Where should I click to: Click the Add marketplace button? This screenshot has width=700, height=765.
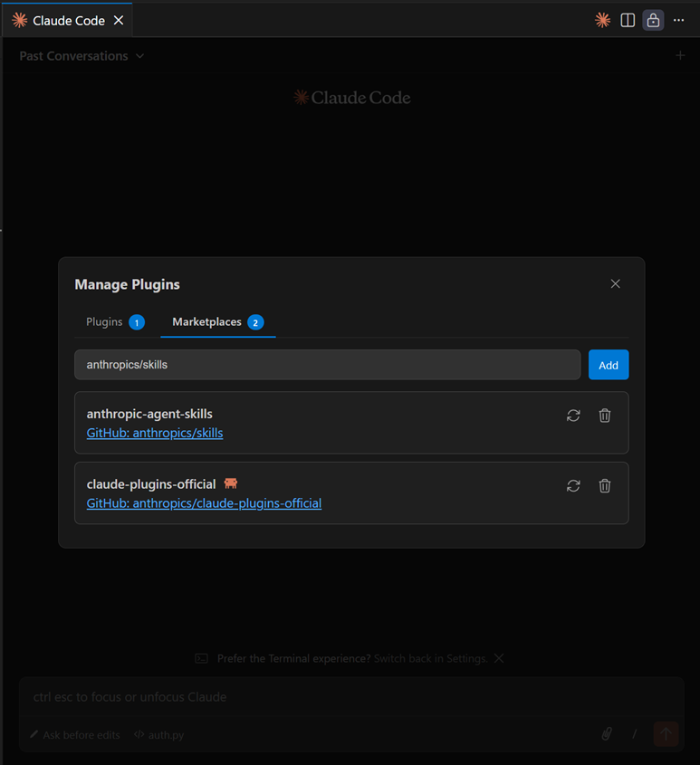pos(609,365)
